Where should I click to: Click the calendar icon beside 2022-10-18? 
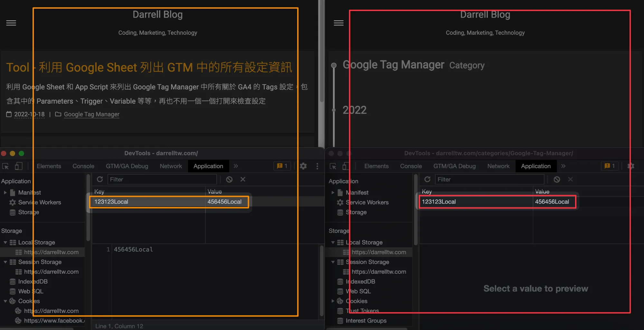pyautogui.click(x=9, y=114)
